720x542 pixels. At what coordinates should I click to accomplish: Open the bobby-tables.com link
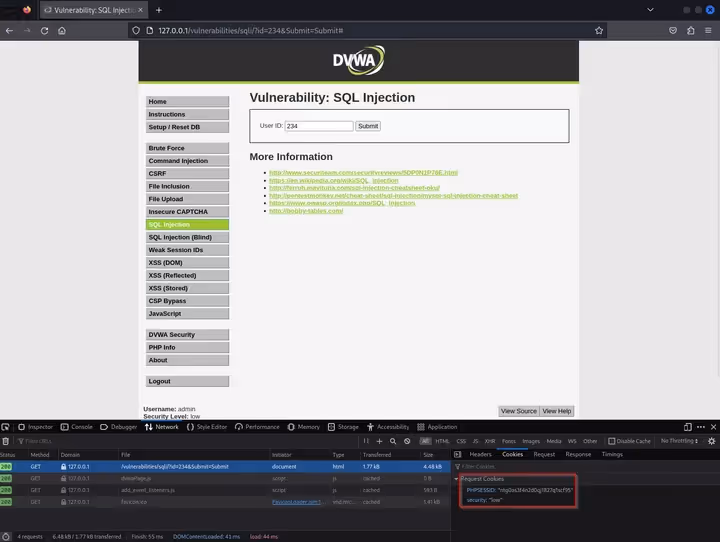click(x=306, y=211)
